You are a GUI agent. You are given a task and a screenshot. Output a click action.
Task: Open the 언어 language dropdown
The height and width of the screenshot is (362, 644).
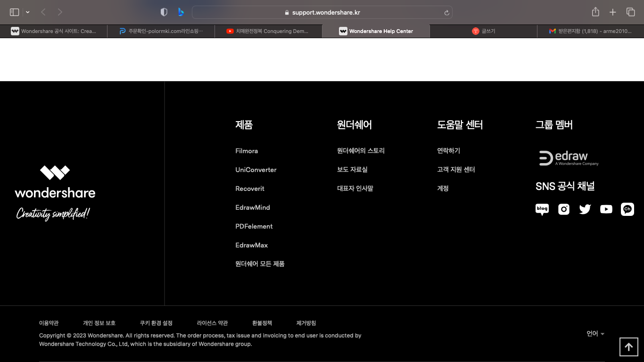[595, 334]
